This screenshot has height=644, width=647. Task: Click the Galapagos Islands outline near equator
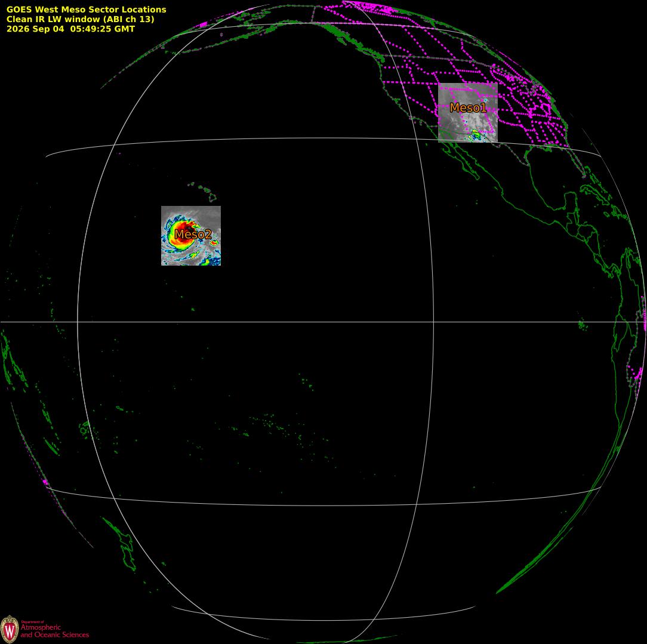582,325
